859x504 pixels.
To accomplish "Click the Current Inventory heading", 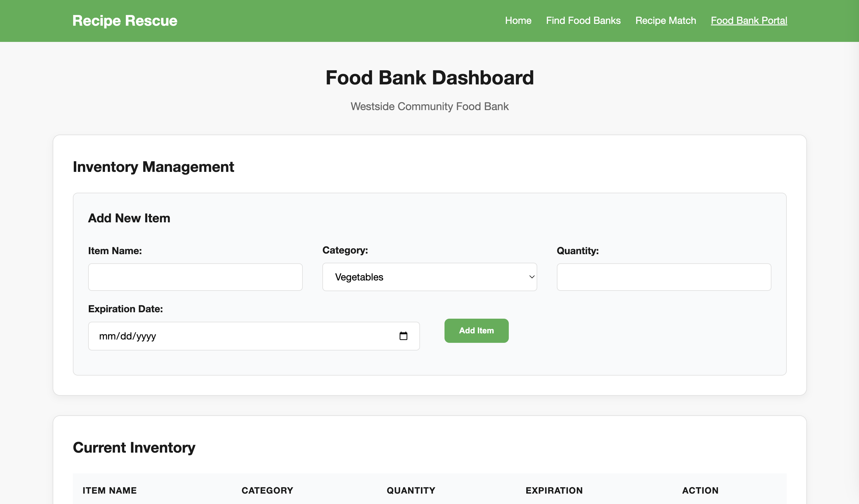I will [134, 447].
